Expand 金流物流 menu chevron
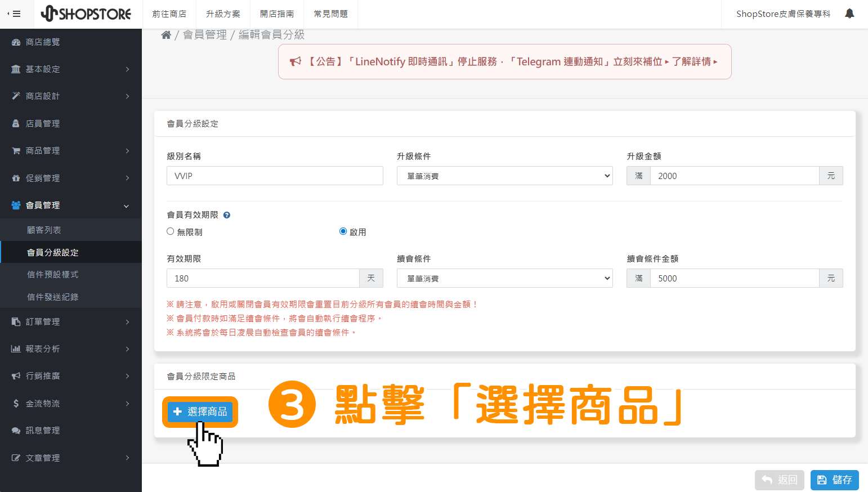The image size is (868, 492). pyautogui.click(x=127, y=404)
